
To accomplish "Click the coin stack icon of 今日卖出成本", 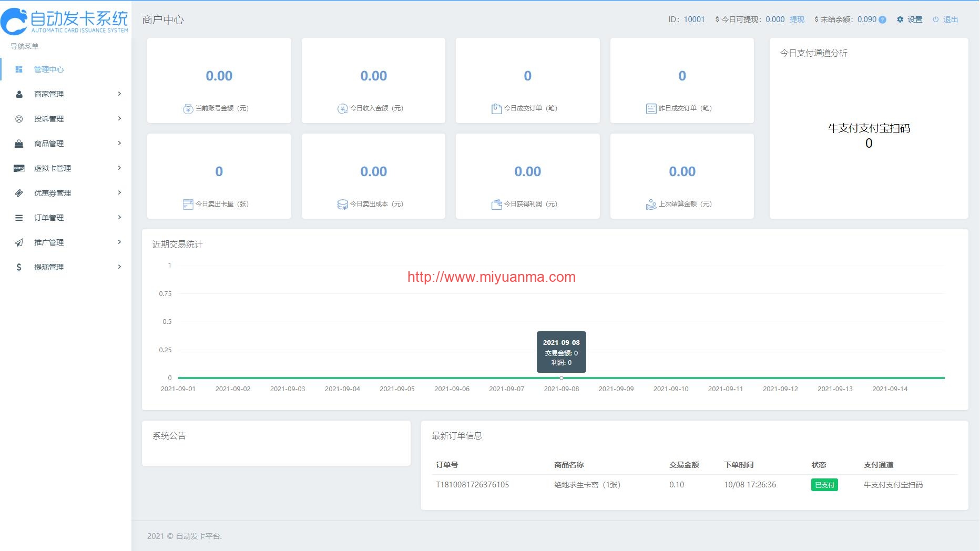I will [x=342, y=205].
